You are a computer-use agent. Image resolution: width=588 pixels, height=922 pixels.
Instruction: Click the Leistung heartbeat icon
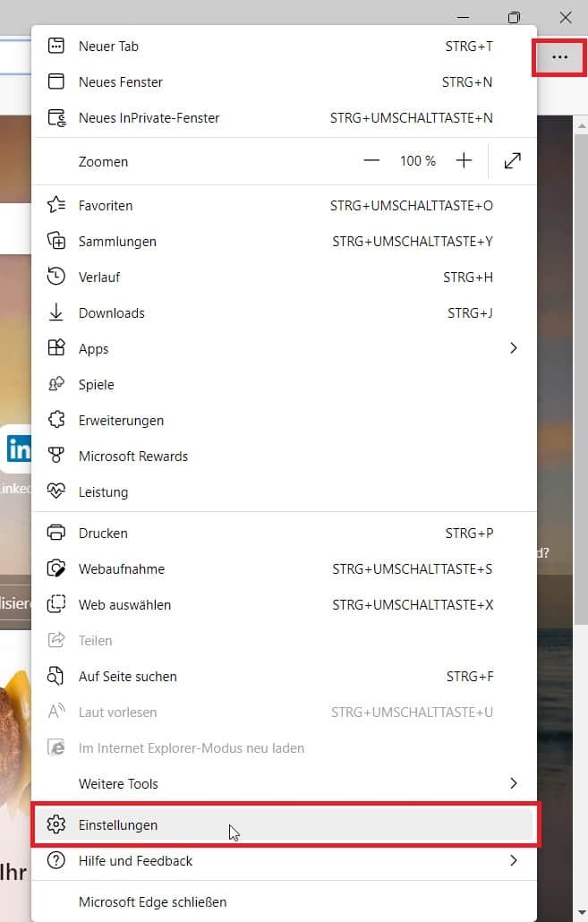coord(56,491)
